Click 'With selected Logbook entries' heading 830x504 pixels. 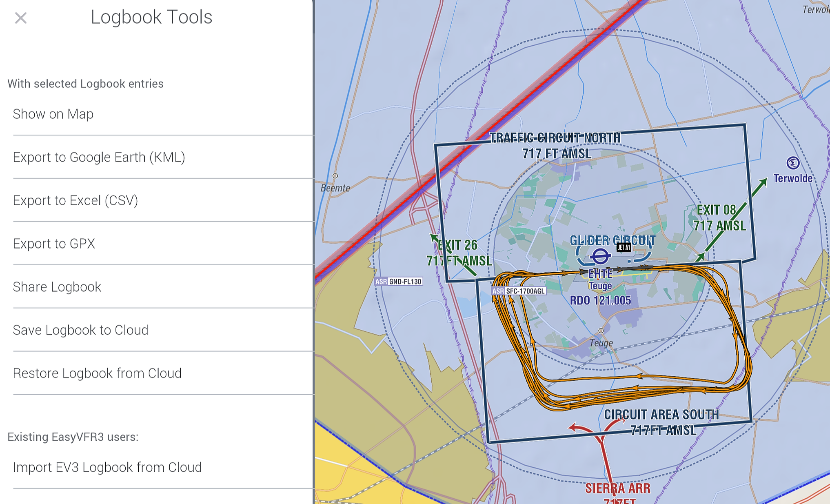point(85,84)
